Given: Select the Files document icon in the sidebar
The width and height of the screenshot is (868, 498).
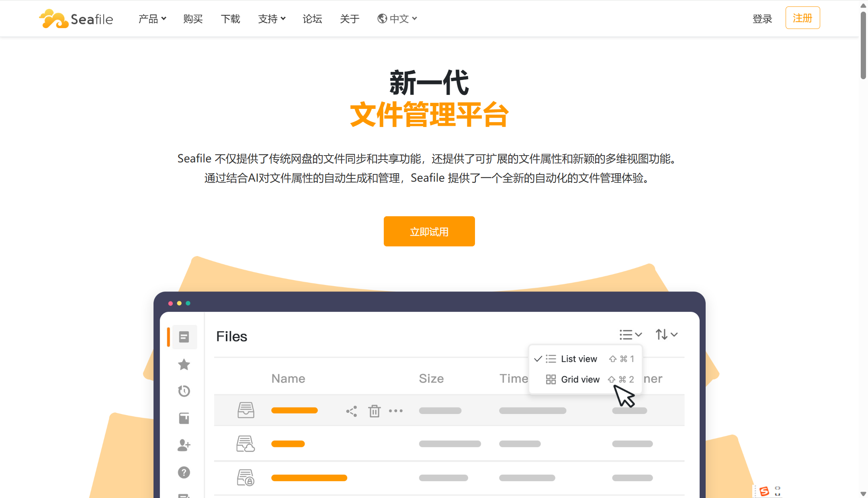Looking at the screenshot, I should (184, 337).
